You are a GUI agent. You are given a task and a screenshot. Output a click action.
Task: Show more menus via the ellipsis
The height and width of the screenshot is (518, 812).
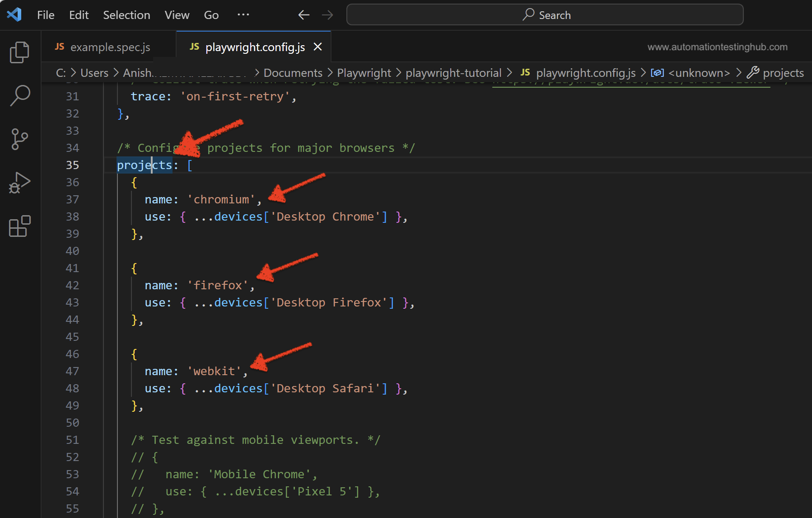point(243,15)
